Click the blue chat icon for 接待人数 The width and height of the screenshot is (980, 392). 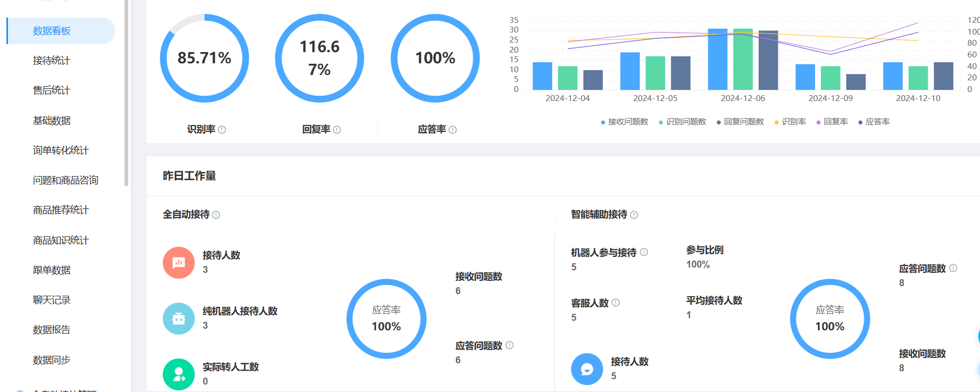coord(587,369)
